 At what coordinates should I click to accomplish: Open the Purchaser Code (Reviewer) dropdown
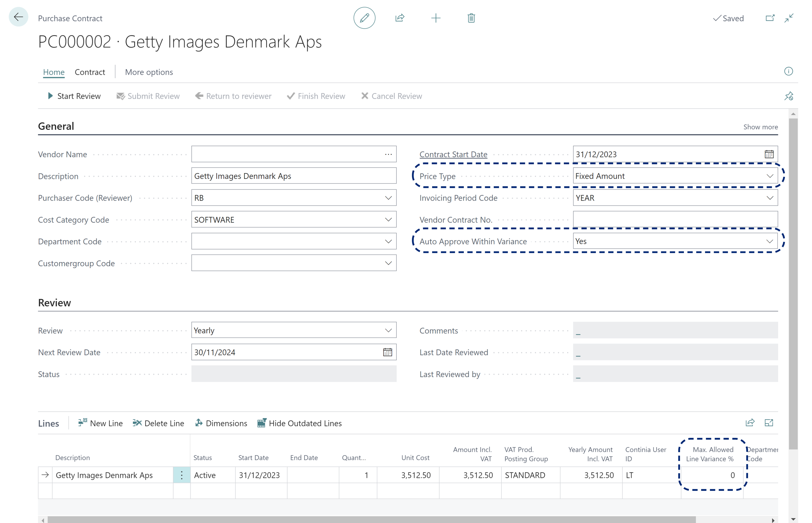pyautogui.click(x=388, y=198)
